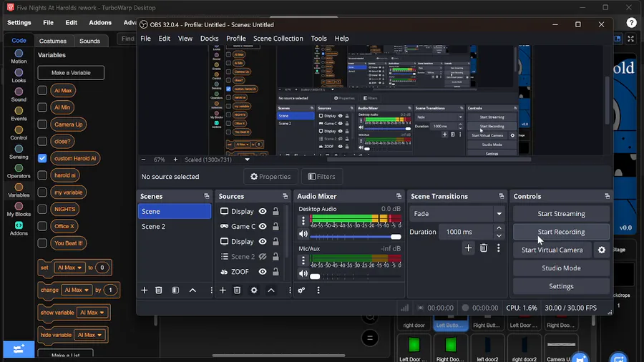Viewport: 644px width, 362px height.
Task: Open source properties gear in Sources panel
Action: pyautogui.click(x=254, y=290)
